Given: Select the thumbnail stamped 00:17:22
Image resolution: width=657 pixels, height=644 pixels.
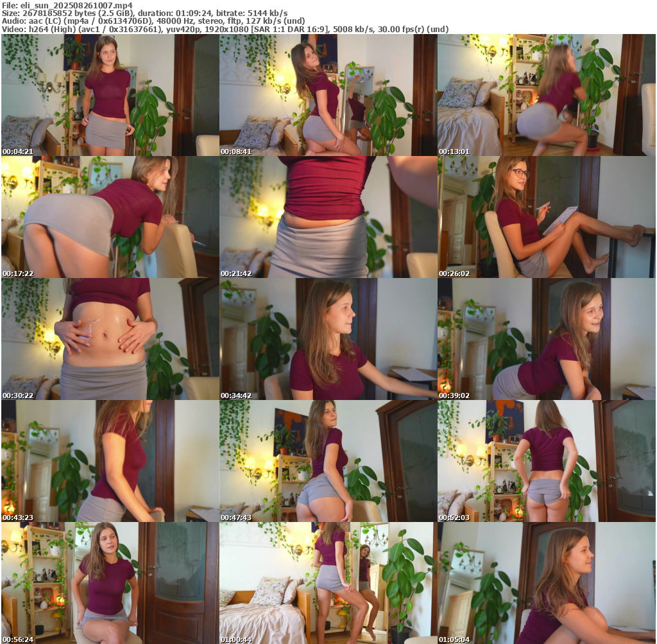Looking at the screenshot, I should pos(110,217).
